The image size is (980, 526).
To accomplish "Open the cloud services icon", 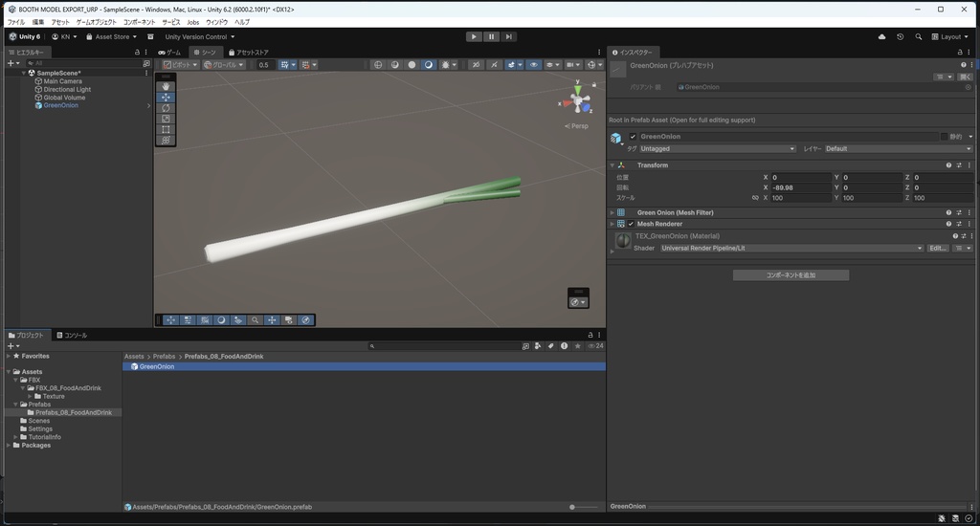I will coord(881,37).
